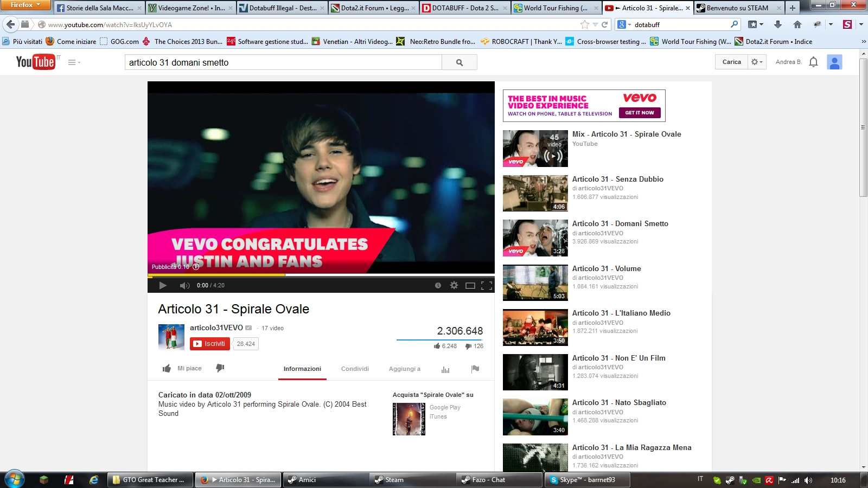Open the iTunes purchase link
The image size is (868, 488).
click(438, 416)
